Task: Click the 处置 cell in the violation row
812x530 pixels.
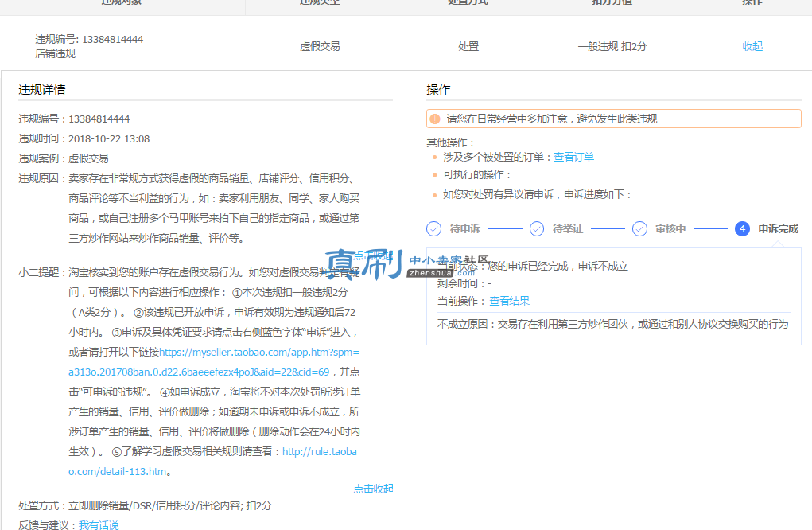Action: tap(468, 46)
